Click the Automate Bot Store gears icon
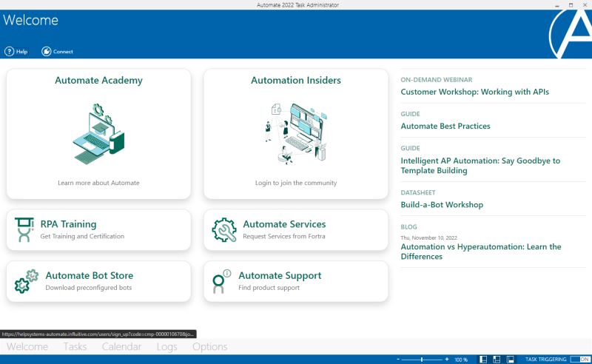 tap(27, 281)
